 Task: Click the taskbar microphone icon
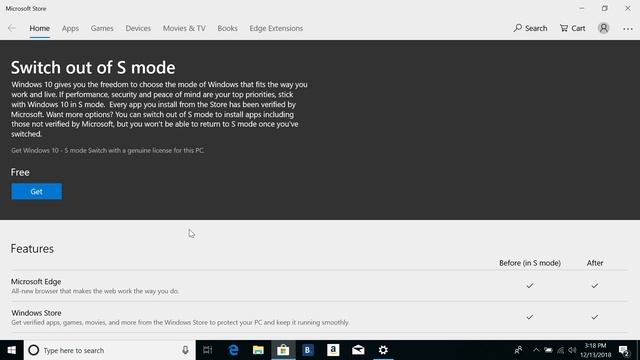click(x=185, y=350)
